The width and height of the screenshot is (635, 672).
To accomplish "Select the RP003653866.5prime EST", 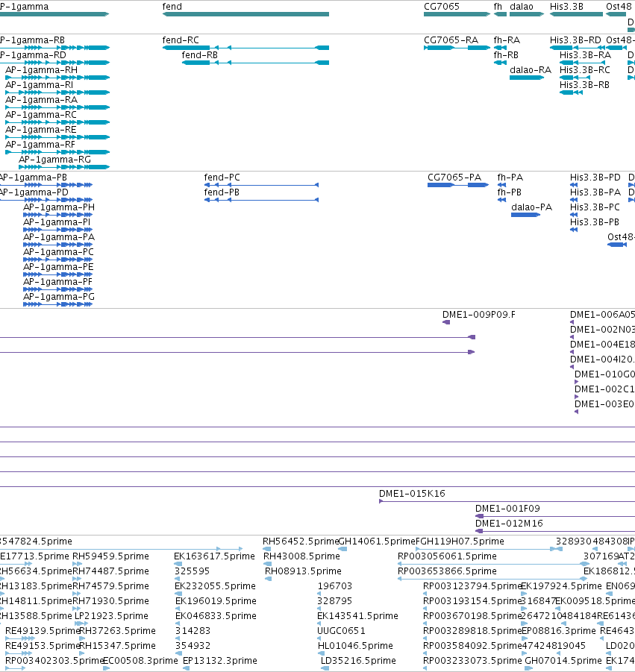I will click(493, 579).
